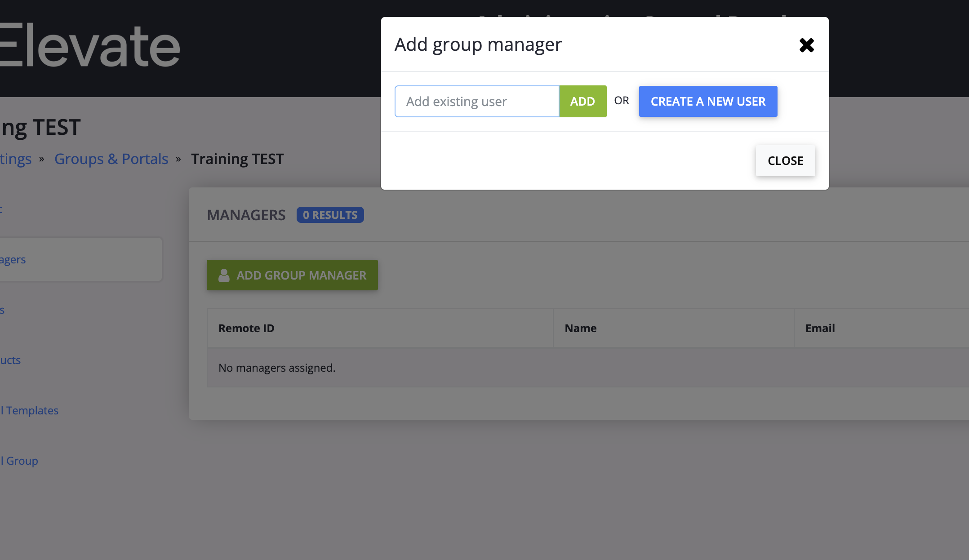
Task: Click the Group sidebar link at bottom
Action: [20, 461]
